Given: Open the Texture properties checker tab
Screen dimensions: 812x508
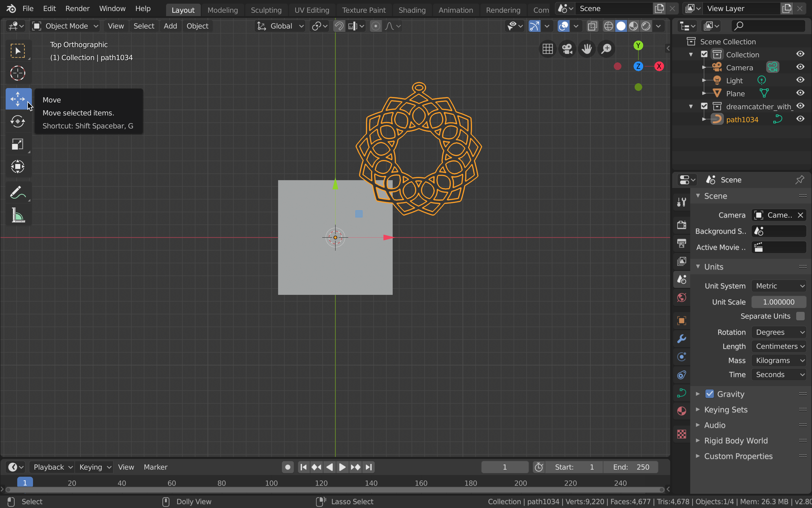Looking at the screenshot, I should click(x=681, y=434).
